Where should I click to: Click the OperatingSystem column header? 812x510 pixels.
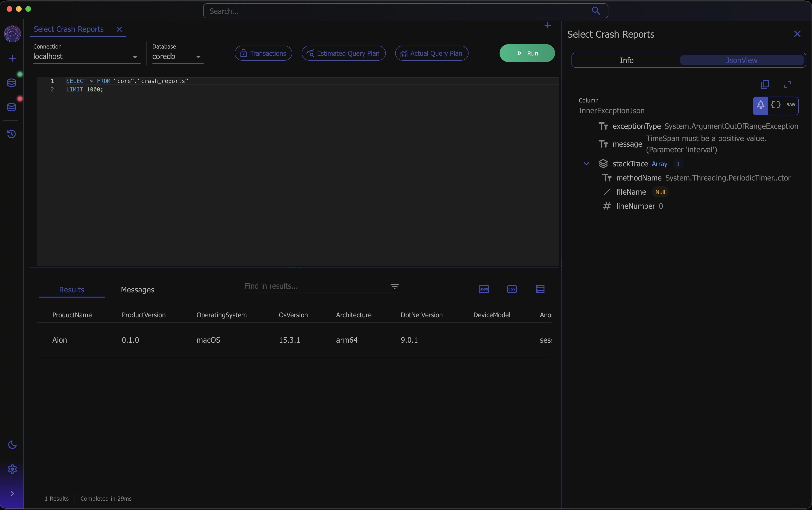point(221,315)
